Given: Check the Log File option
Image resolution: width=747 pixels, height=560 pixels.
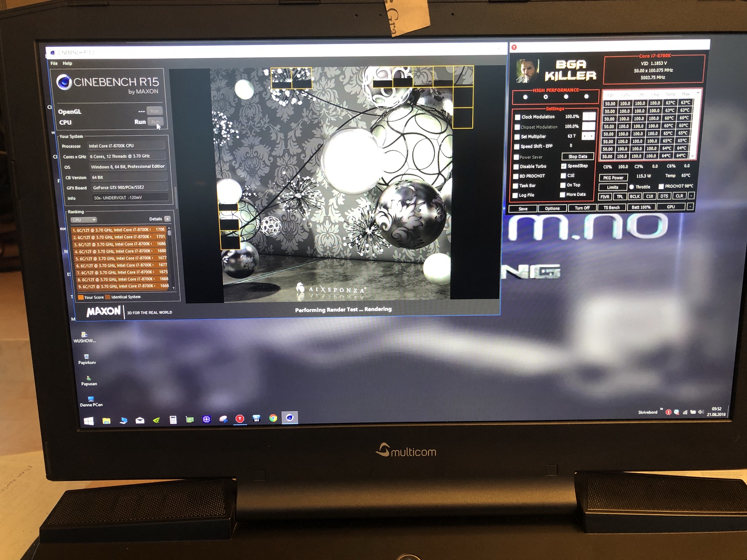Looking at the screenshot, I should (x=515, y=195).
